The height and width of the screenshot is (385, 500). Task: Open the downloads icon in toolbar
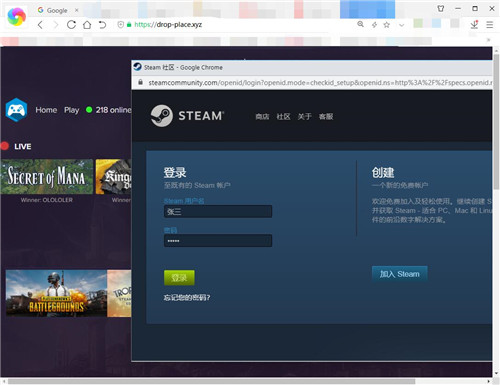tap(474, 24)
